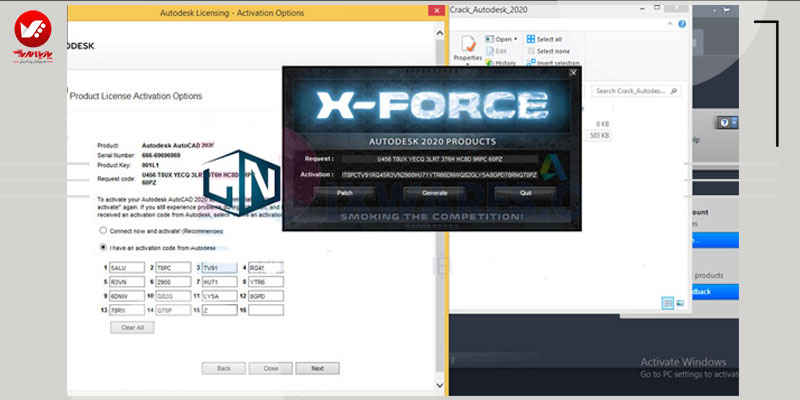Click the Open icon in Explorer ribbon

point(490,39)
